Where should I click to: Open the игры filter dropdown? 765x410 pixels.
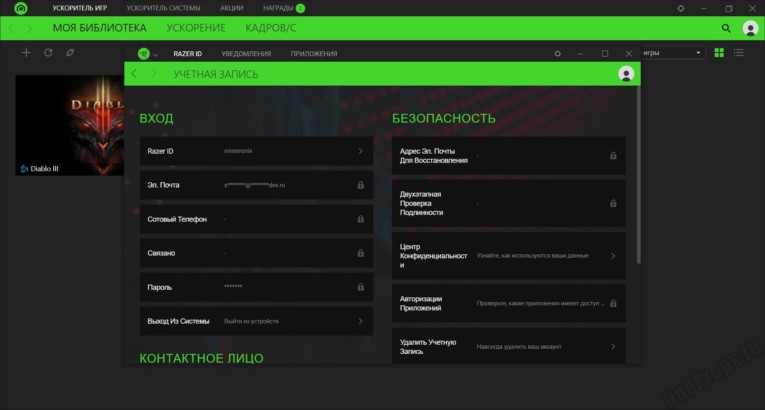pyautogui.click(x=672, y=53)
